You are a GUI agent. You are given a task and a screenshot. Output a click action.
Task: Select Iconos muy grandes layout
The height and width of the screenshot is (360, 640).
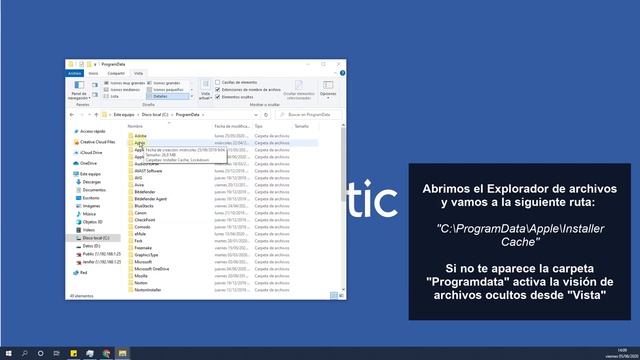point(124,83)
